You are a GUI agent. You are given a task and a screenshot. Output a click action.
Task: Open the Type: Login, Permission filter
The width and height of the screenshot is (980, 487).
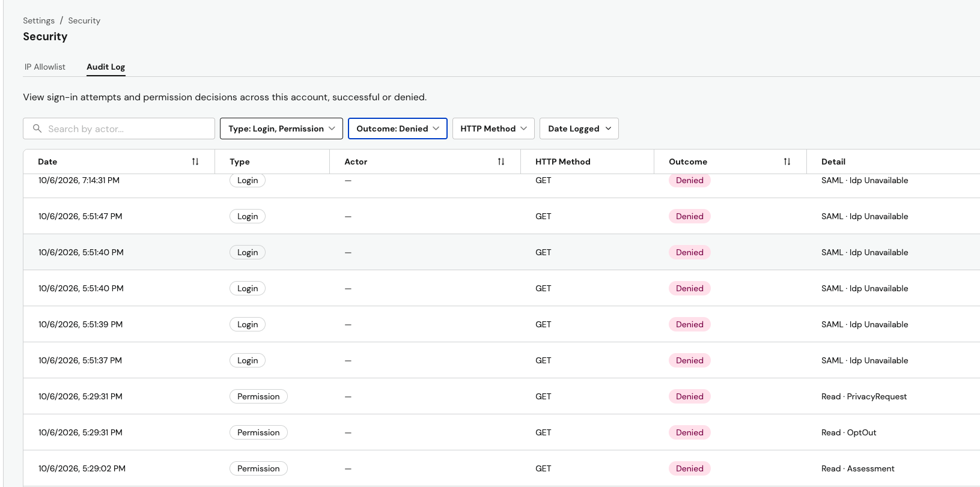tap(281, 129)
